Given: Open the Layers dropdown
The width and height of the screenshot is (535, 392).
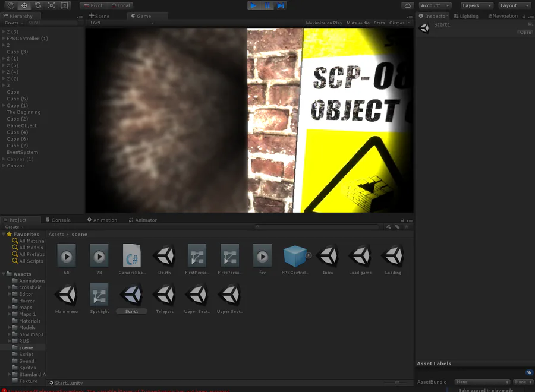Looking at the screenshot, I should [477, 5].
